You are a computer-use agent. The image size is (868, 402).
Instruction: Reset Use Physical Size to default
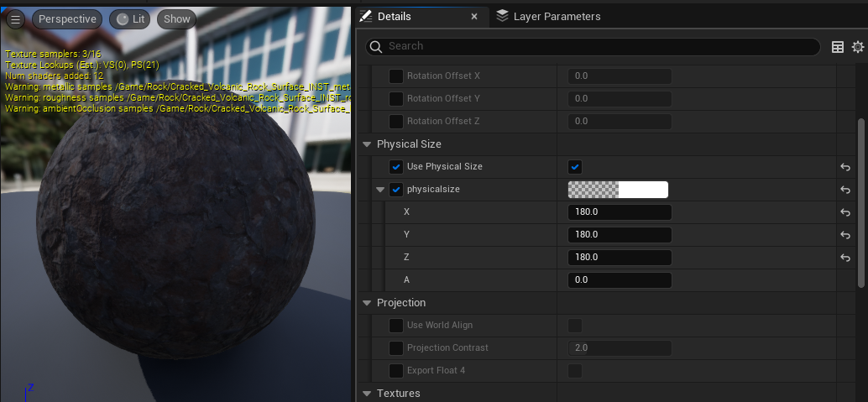tap(845, 167)
